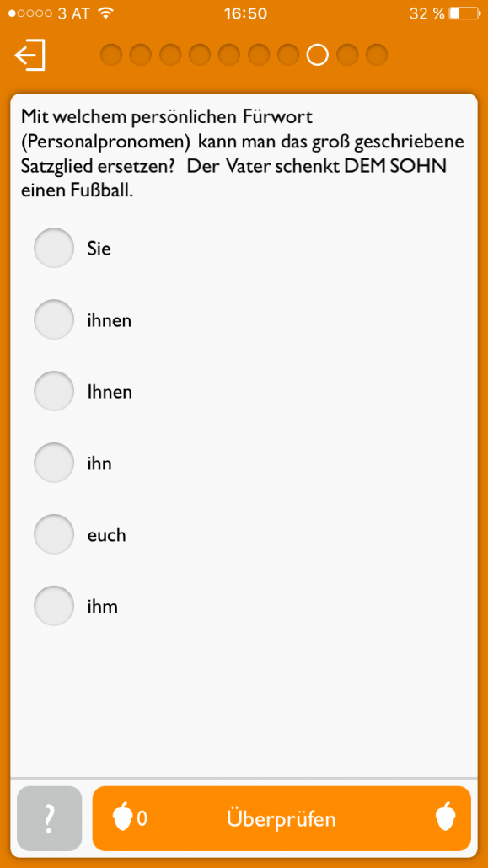Tap the exit quiz arrow icon
The width and height of the screenshot is (488, 868).
pyautogui.click(x=29, y=56)
